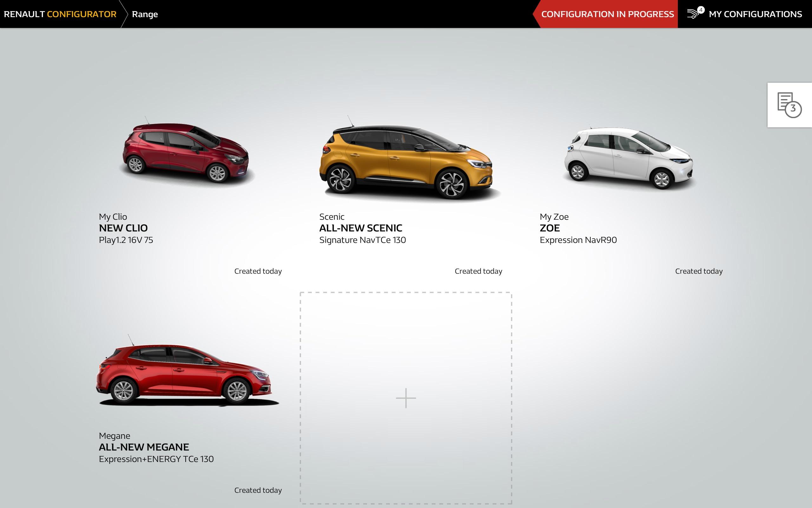Click the 'Scenic' configuration name
This screenshot has height=508, width=812.
click(331, 217)
